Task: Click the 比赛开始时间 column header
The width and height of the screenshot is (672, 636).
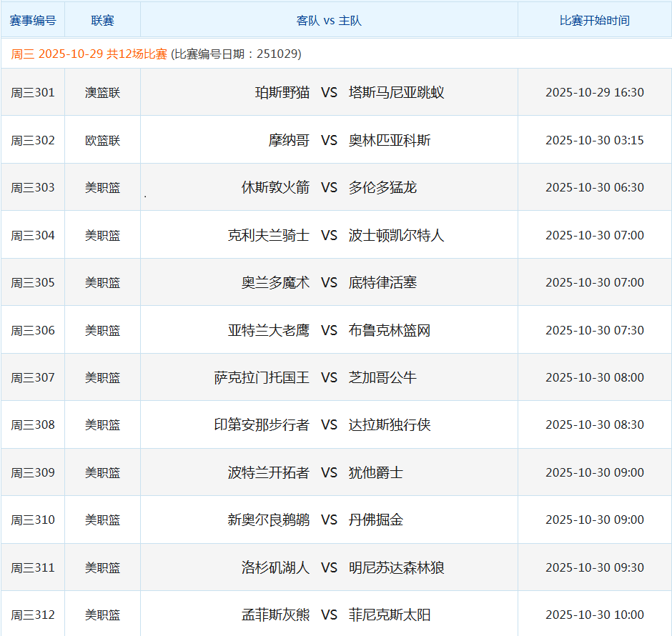Action: tap(594, 21)
